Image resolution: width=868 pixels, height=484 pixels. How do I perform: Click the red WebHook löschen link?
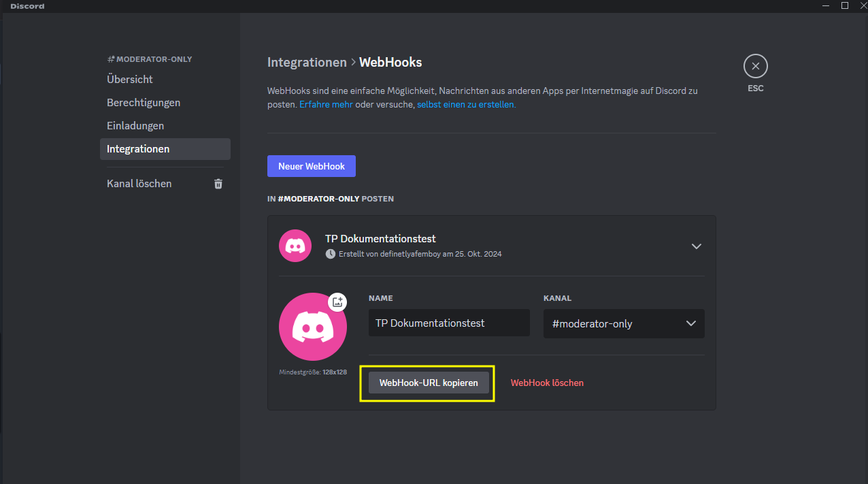coord(547,383)
